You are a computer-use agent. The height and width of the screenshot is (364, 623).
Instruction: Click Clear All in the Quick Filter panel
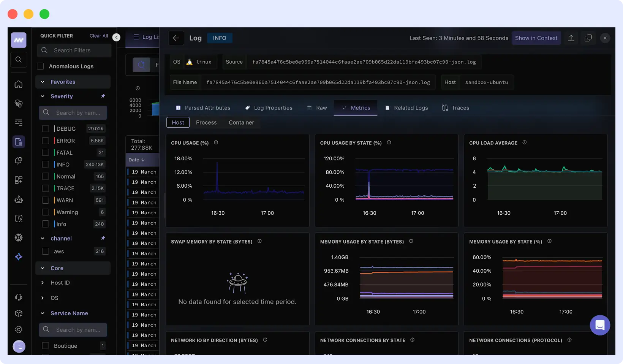click(x=98, y=35)
